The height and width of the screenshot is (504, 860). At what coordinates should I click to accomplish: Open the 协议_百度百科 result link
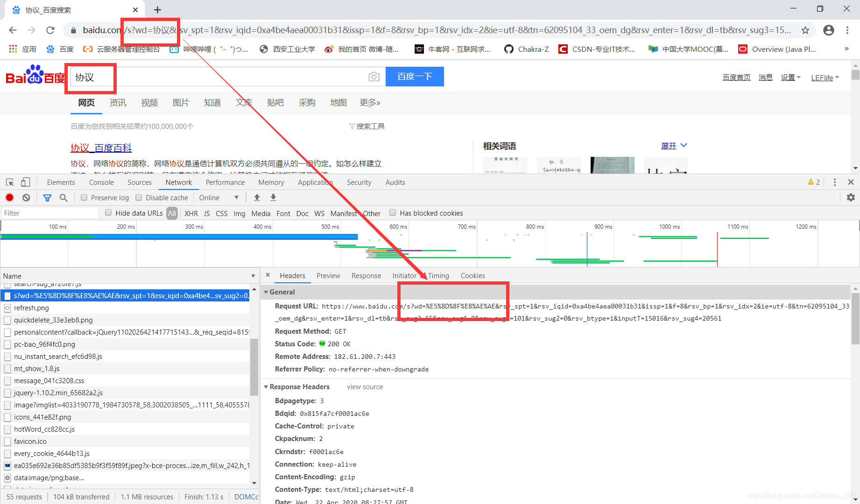(x=101, y=148)
